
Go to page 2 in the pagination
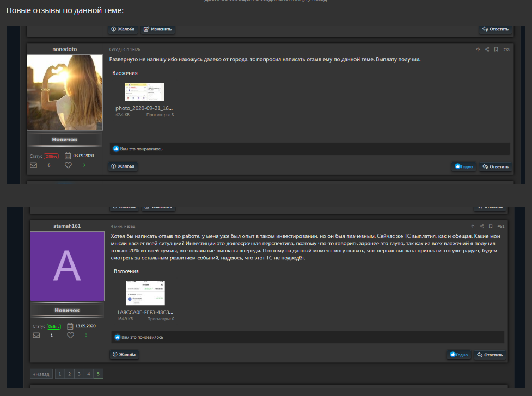coord(69,374)
